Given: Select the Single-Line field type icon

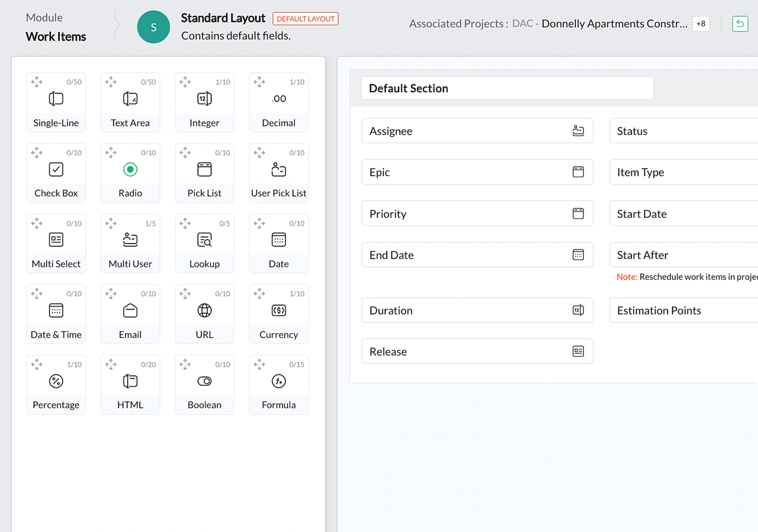Looking at the screenshot, I should (x=56, y=99).
